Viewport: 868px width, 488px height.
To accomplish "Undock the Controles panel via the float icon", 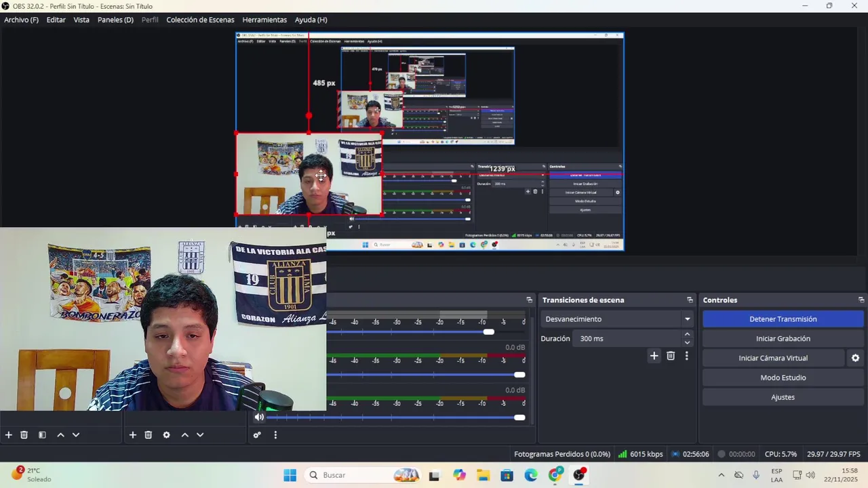I will (x=861, y=300).
